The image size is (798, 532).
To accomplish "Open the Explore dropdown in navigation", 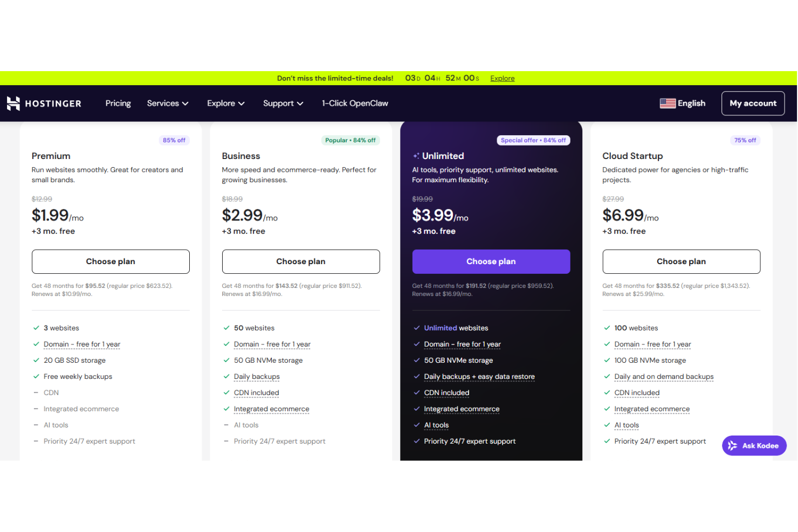I will pyautogui.click(x=225, y=103).
